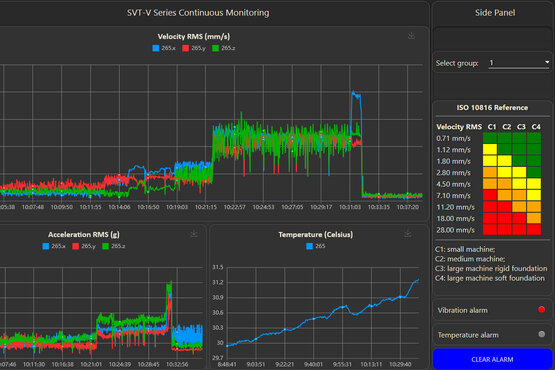Click the 0.71 mm/s row label
This screenshot has width=555, height=370.
(x=453, y=138)
